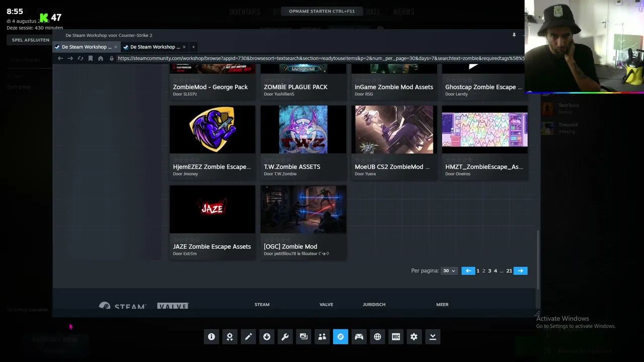The width and height of the screenshot is (644, 362).
Task: Click the MEER footer heading
Action: [x=442, y=305]
